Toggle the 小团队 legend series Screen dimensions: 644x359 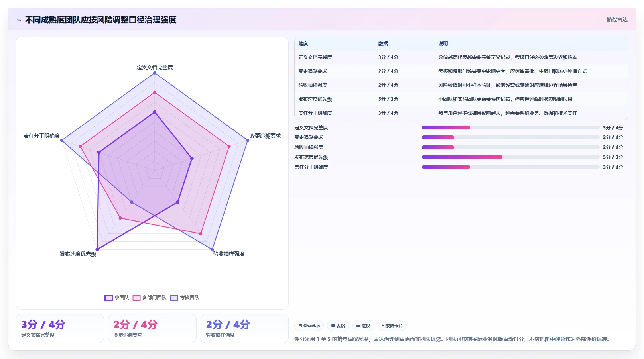tap(116, 298)
